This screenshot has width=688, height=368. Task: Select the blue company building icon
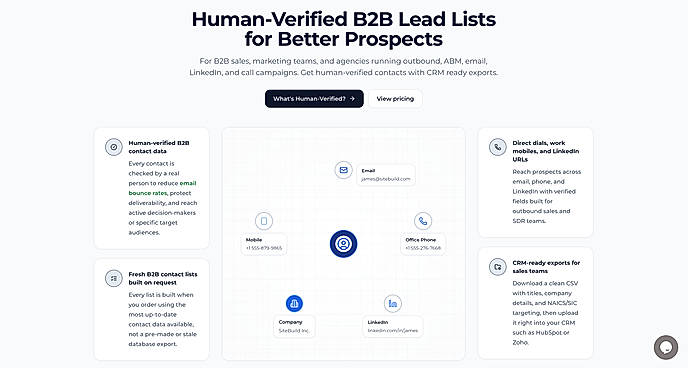pos(294,303)
